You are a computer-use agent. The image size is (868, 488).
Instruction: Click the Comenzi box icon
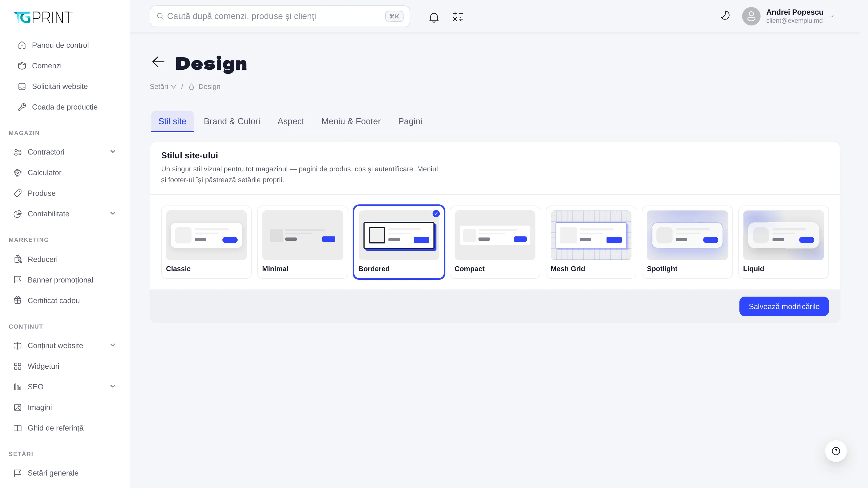tap(22, 66)
